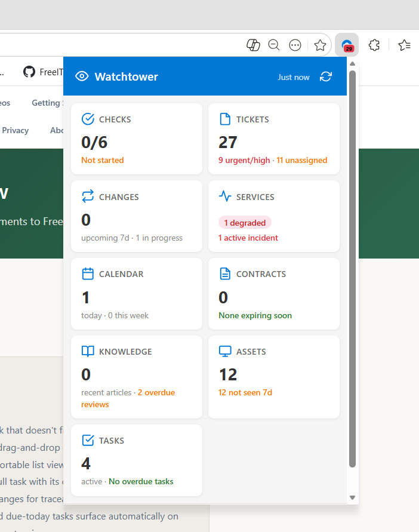Open the Knowledge card

pos(137,377)
